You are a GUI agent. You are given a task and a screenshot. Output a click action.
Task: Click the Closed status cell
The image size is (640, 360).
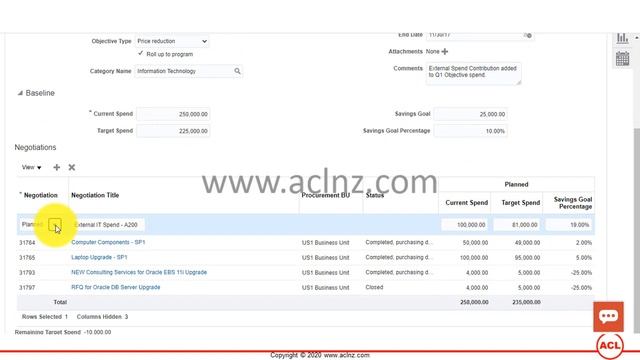click(374, 287)
